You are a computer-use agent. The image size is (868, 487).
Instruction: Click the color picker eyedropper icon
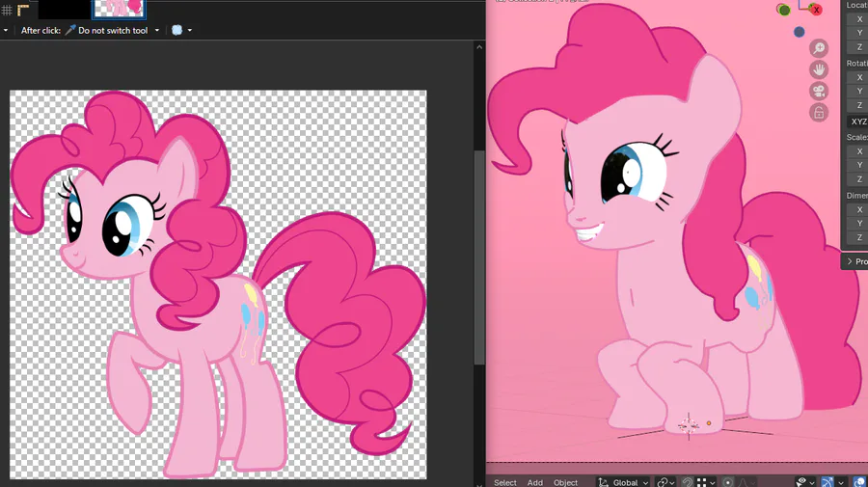[70, 31]
